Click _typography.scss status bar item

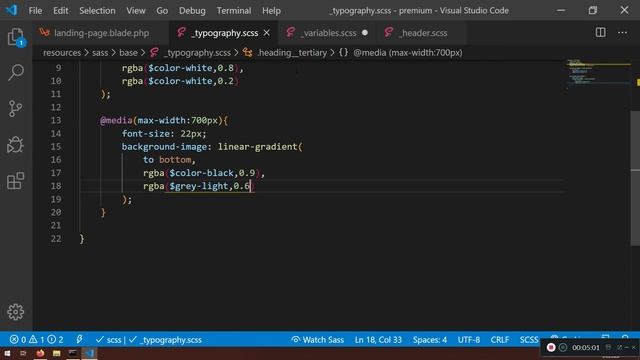165,340
